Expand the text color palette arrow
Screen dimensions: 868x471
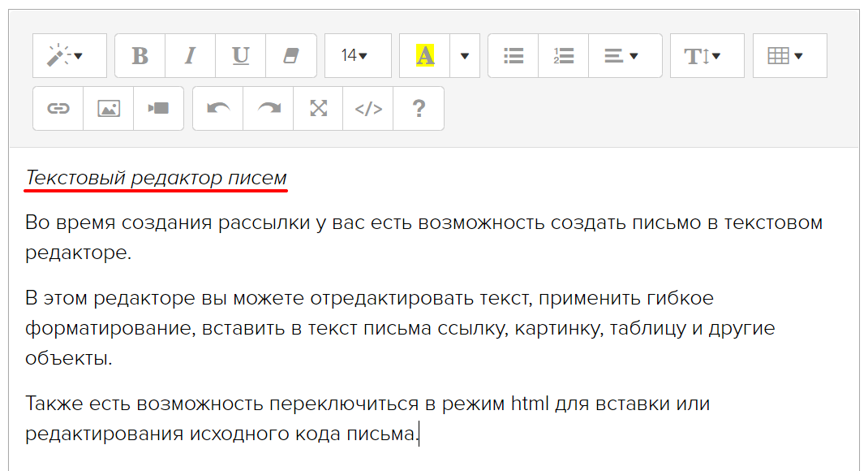tap(465, 56)
